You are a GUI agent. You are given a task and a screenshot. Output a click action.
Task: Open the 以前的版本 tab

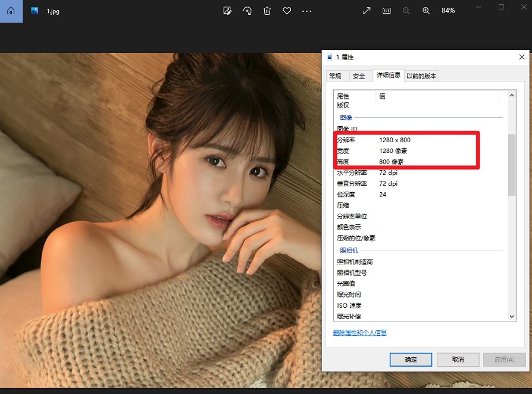point(421,76)
